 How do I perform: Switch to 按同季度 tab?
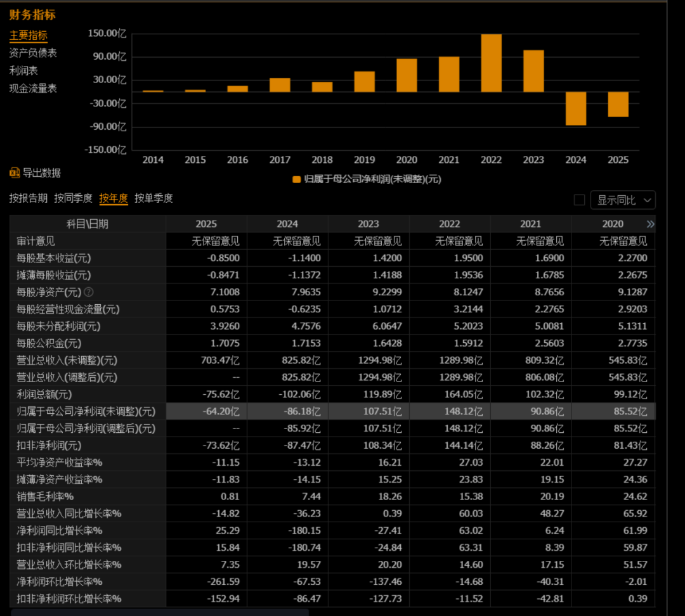click(x=74, y=198)
